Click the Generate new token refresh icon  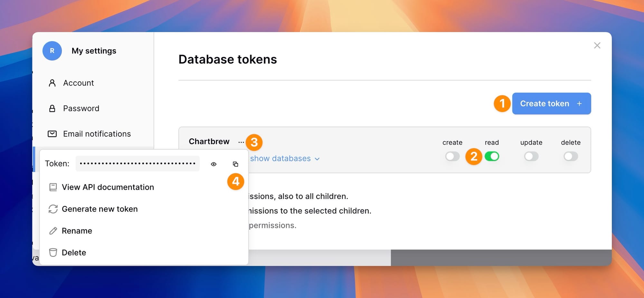(x=53, y=209)
